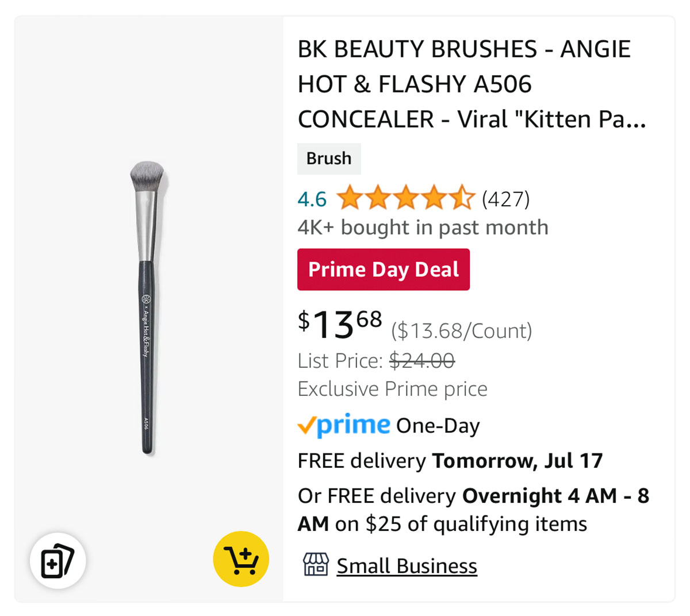Open the view-similar-items cards icon

coord(58,560)
